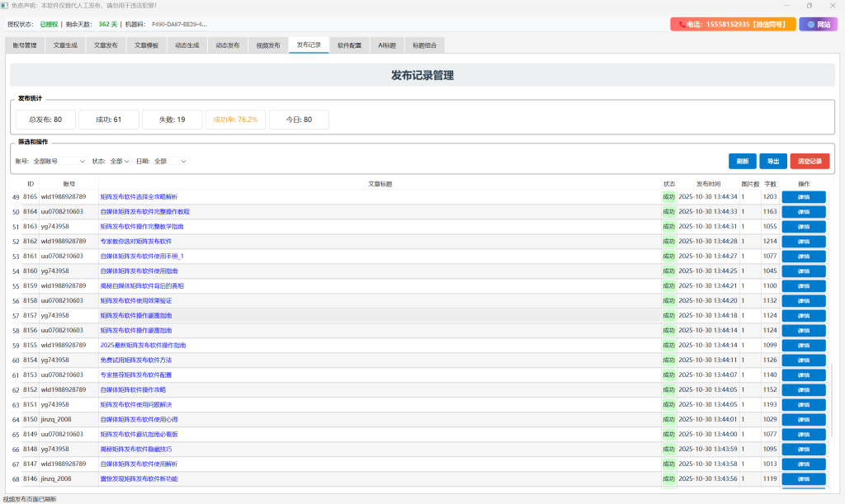Click the 导出 export button
The image size is (845, 504).
[773, 162]
